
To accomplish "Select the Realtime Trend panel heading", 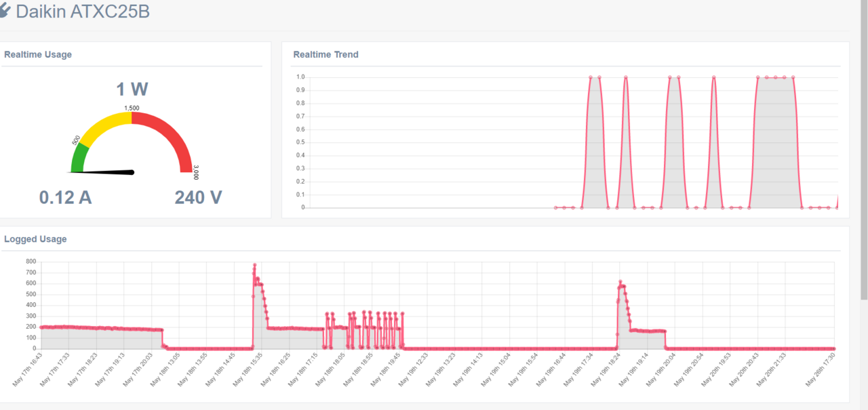I will pos(325,54).
